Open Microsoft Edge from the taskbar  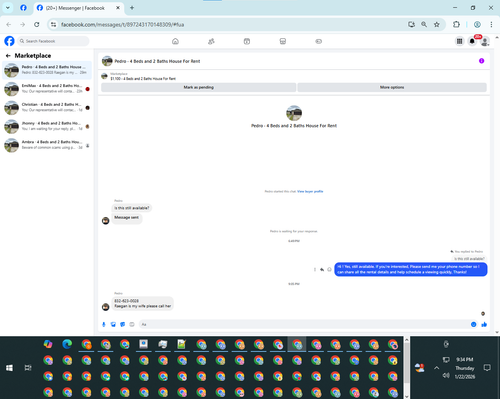tap(67, 344)
